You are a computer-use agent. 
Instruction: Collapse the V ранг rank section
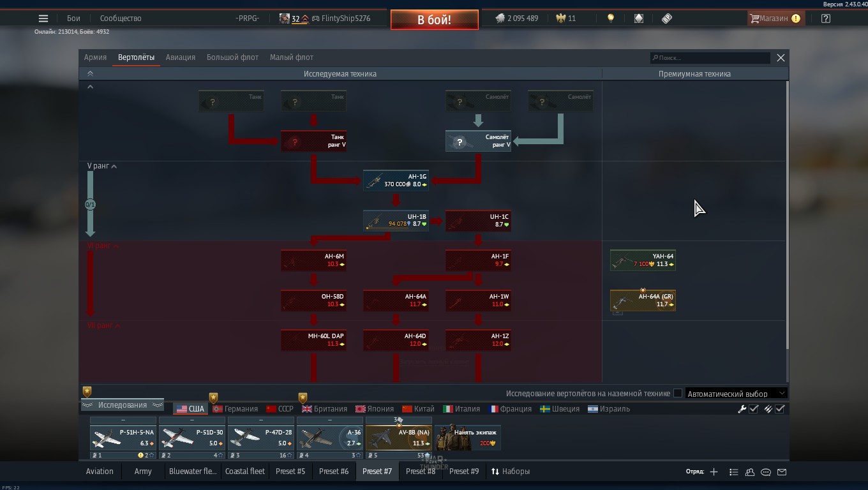coord(102,166)
